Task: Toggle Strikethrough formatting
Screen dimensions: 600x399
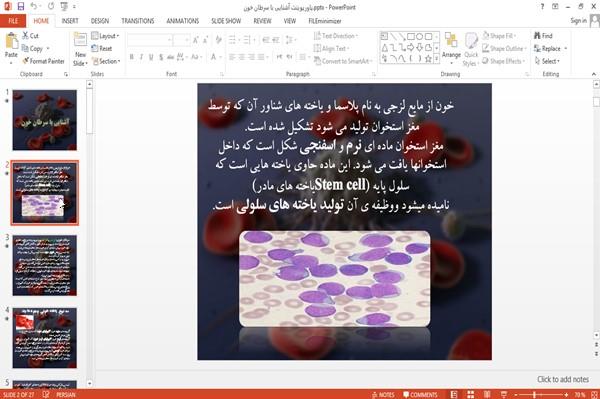Action: tap(171, 57)
